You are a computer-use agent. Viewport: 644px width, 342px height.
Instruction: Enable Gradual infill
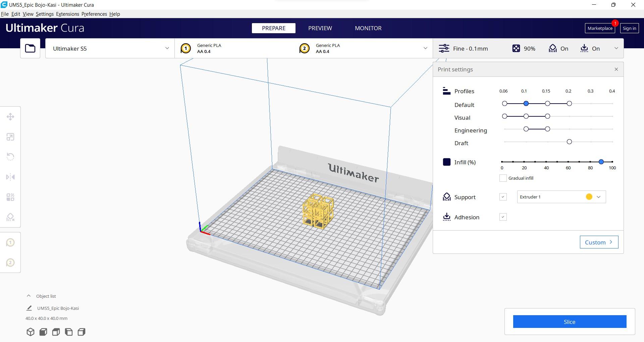click(503, 178)
